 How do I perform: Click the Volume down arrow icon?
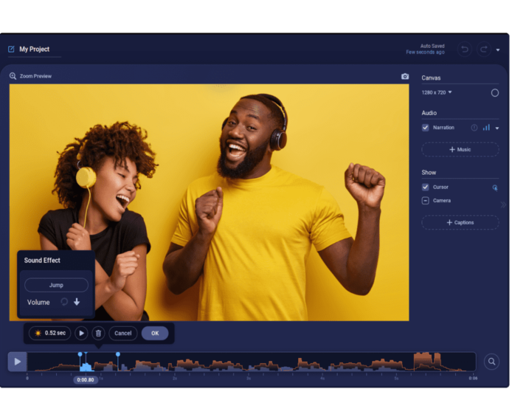(x=77, y=302)
